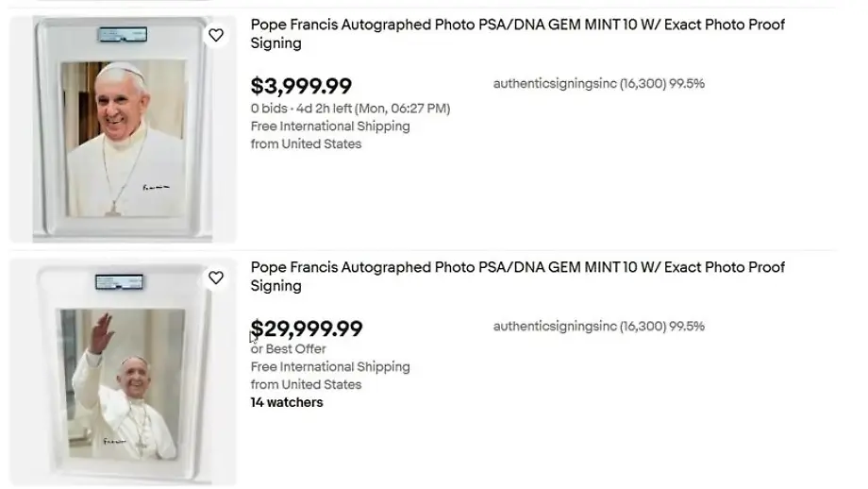Click "14 watchers" on the second listing
This screenshot has height=489, width=868.
click(x=287, y=402)
